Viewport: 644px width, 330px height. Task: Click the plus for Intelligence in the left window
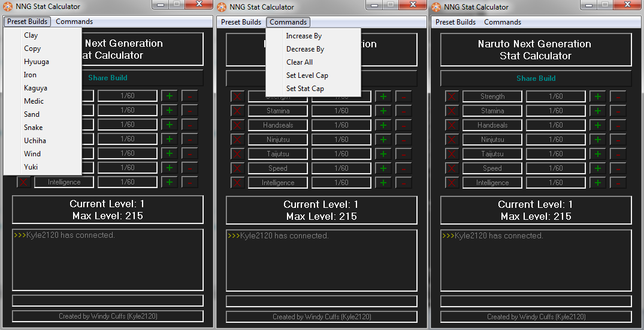point(169,182)
